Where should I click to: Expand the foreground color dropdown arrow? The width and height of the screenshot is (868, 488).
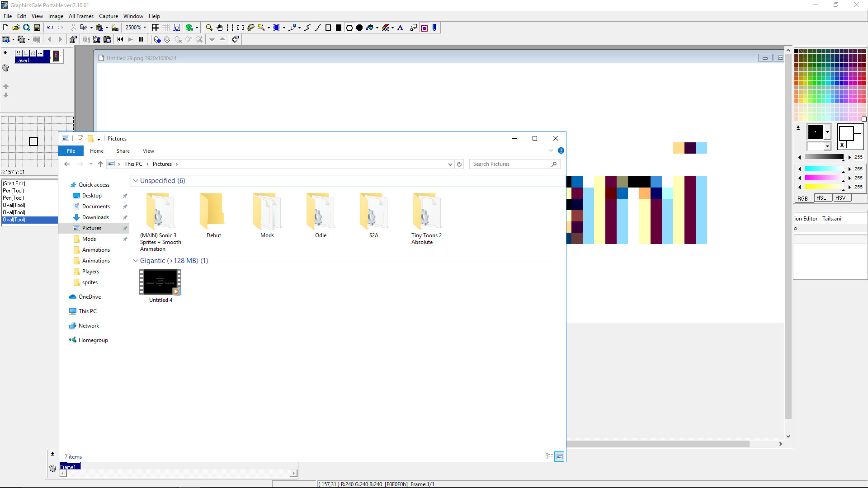click(x=828, y=132)
